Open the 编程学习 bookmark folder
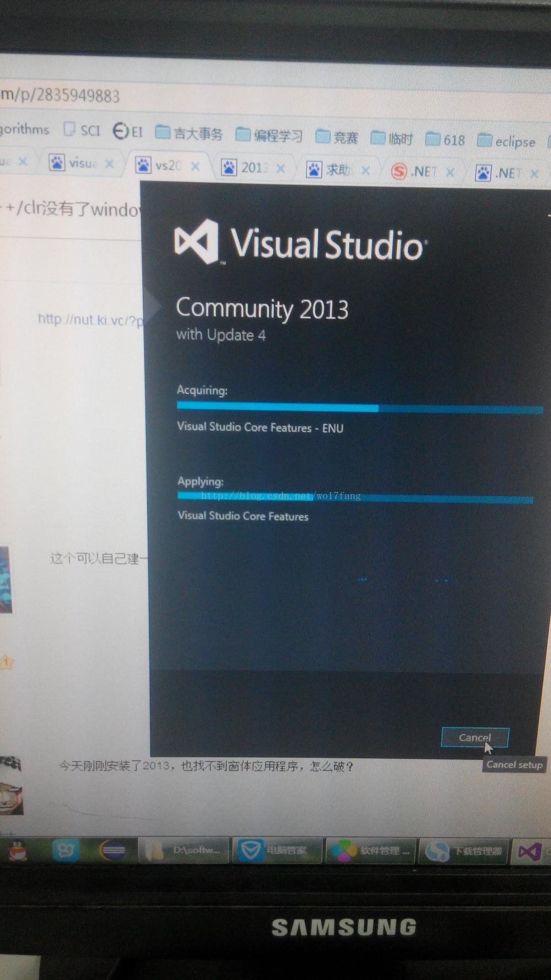This screenshot has width=551, height=980. pos(269,135)
